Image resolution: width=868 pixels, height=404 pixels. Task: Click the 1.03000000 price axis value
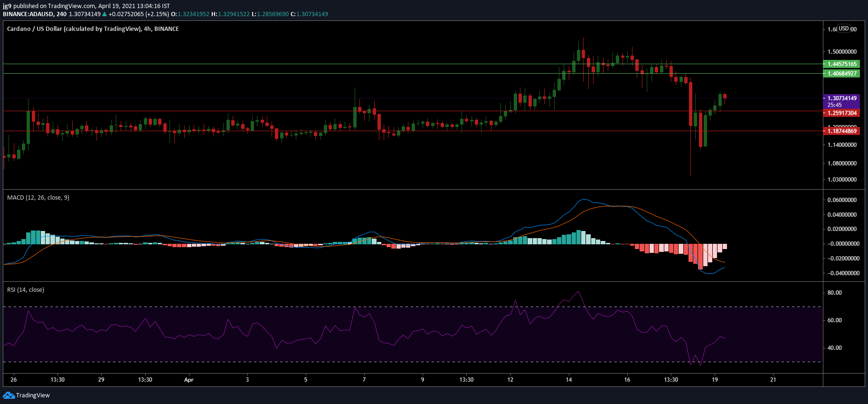(842, 180)
